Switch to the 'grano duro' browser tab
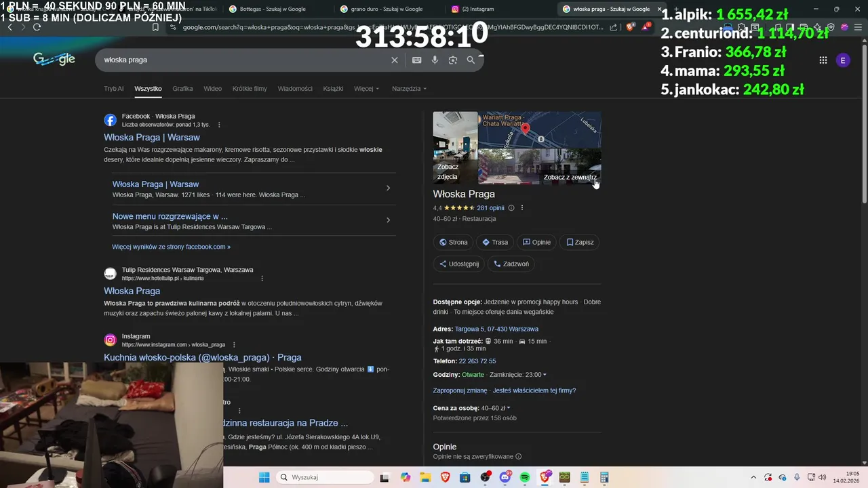The width and height of the screenshot is (868, 488). click(387, 9)
